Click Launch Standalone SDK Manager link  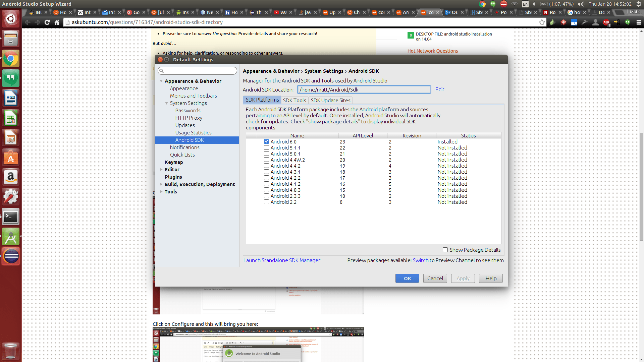point(281,260)
